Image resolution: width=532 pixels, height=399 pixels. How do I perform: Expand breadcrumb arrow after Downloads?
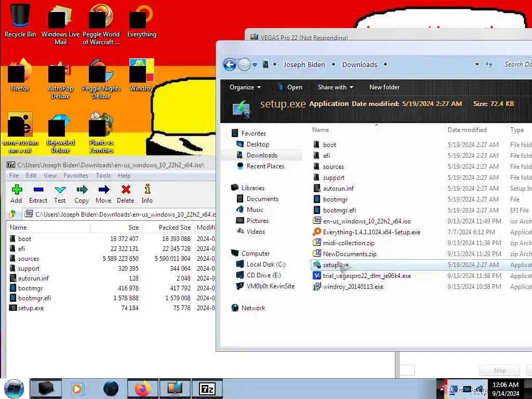tap(385, 64)
